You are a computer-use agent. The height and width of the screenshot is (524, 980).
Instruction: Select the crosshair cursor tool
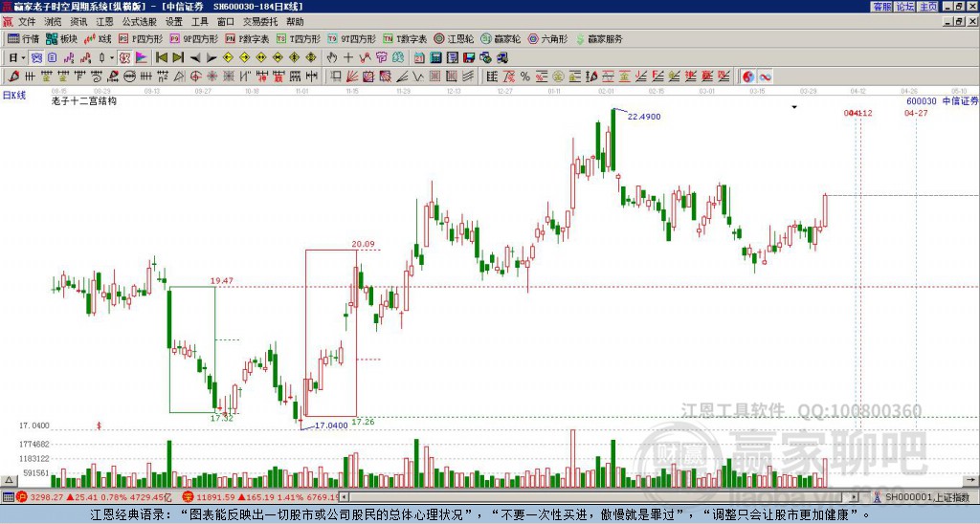[348, 57]
